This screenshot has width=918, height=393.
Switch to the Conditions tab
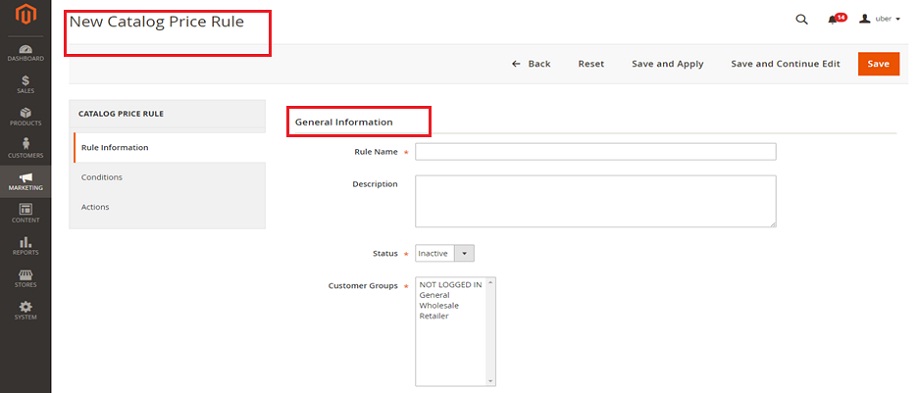(167, 177)
